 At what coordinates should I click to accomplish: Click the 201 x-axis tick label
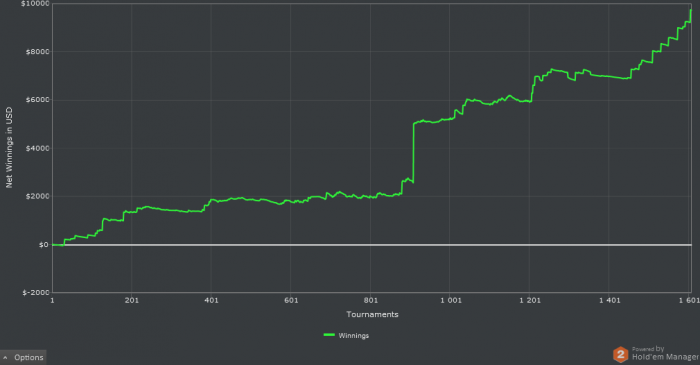point(132,300)
